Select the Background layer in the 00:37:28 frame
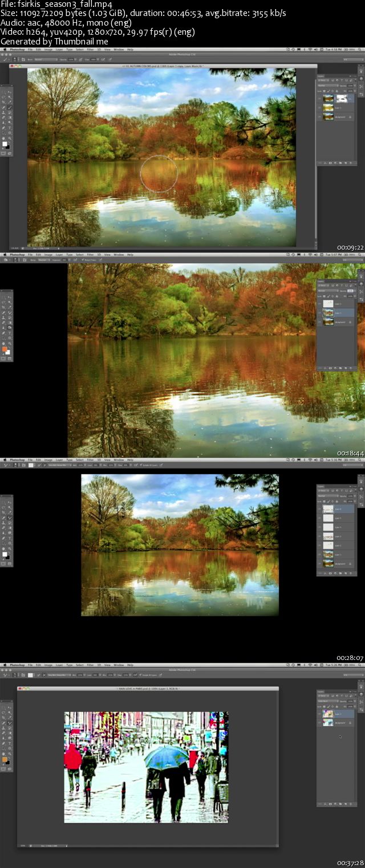This screenshot has width=365, height=868. [335, 722]
